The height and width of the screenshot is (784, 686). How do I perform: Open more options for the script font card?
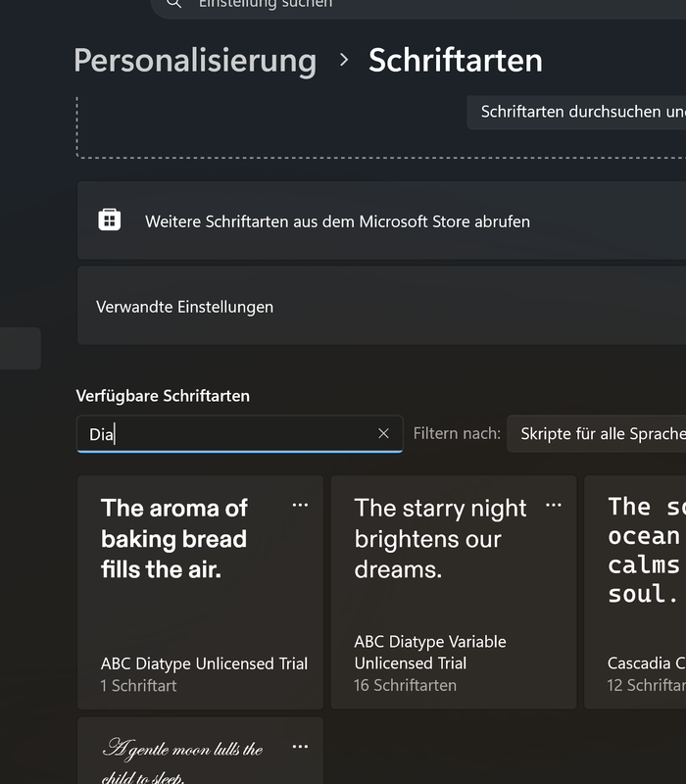(x=300, y=747)
